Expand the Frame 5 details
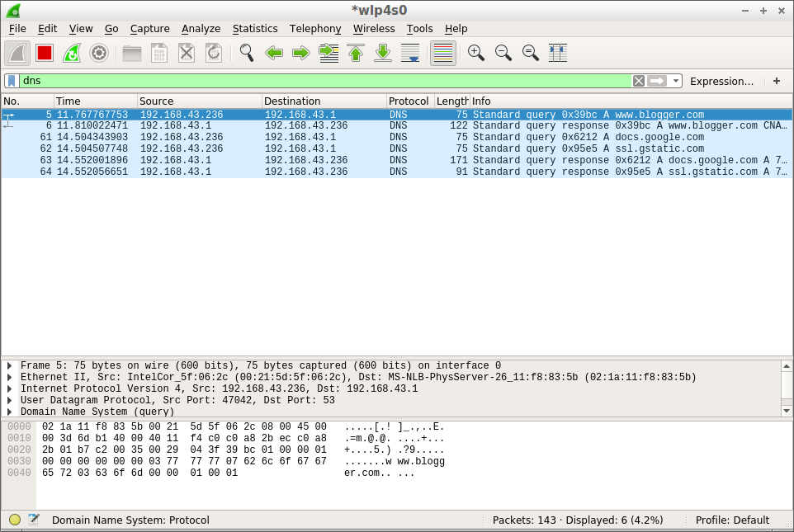This screenshot has width=794, height=532. coord(9,365)
